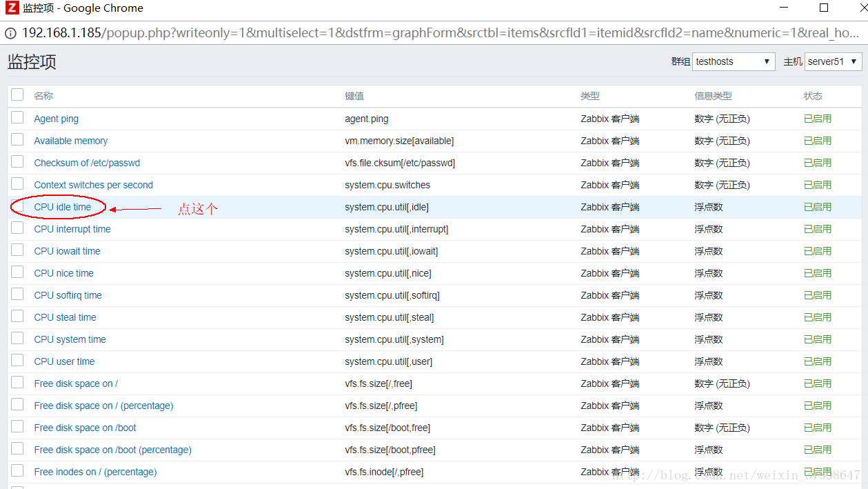868x489 pixels.
Task: Open the 主机 server51 dropdown
Action: tap(833, 61)
